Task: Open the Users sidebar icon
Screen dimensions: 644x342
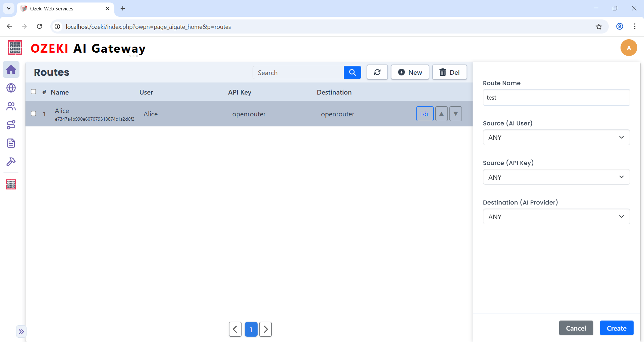Action: (x=11, y=106)
